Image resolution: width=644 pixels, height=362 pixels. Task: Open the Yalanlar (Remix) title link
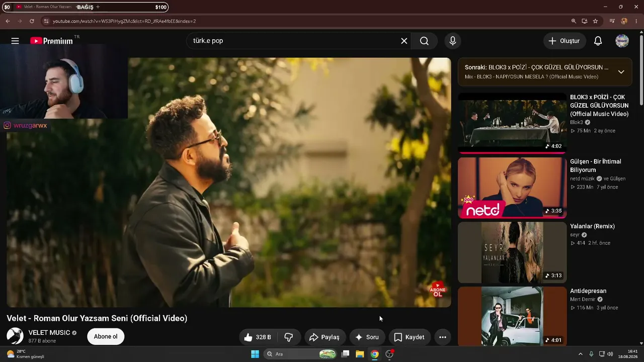click(592, 226)
